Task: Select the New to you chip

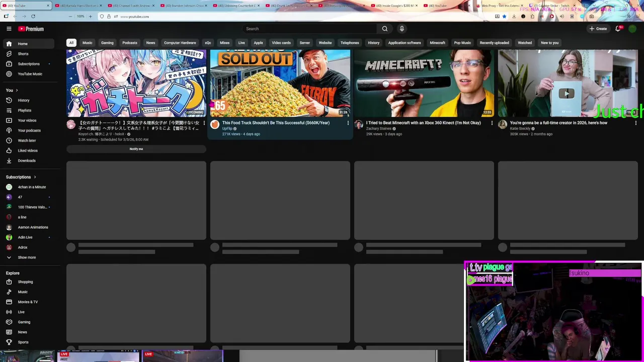Action: coord(549,43)
